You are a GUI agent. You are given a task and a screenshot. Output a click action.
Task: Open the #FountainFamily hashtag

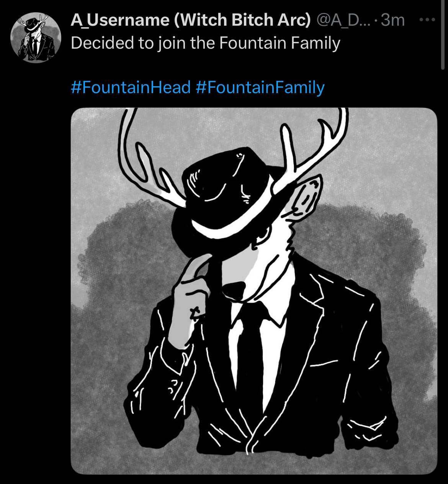(x=260, y=87)
